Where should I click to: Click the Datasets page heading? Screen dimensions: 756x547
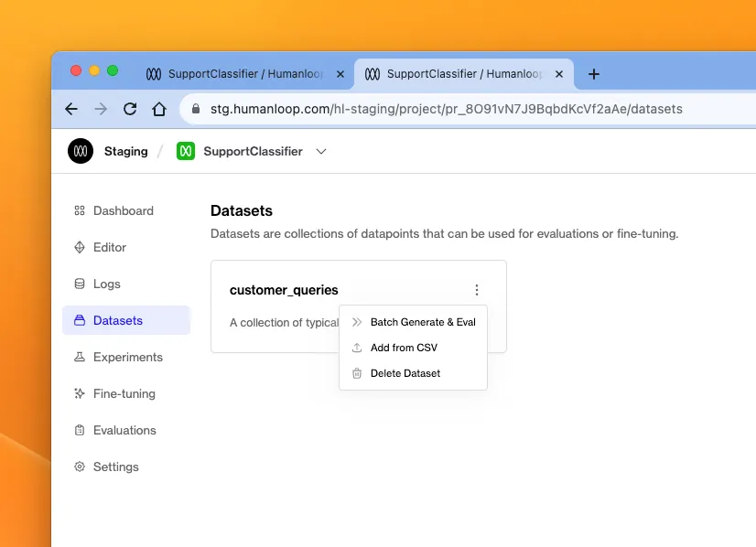(x=242, y=210)
